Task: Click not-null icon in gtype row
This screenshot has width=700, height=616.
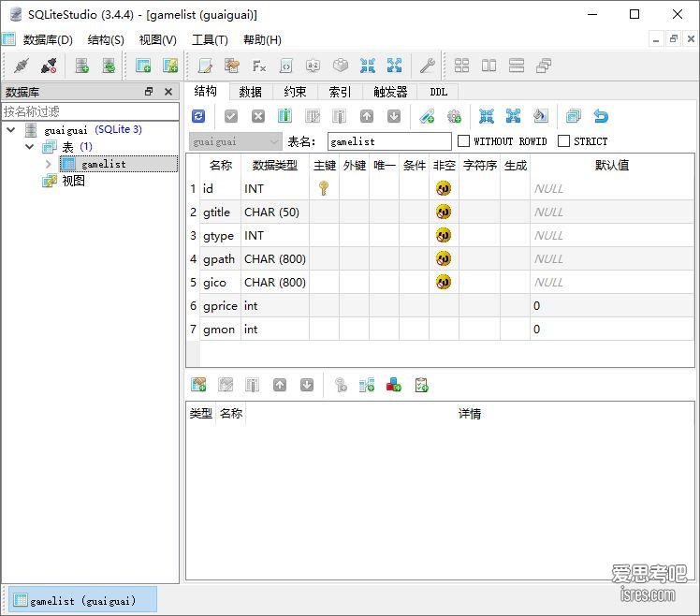Action: (x=444, y=235)
